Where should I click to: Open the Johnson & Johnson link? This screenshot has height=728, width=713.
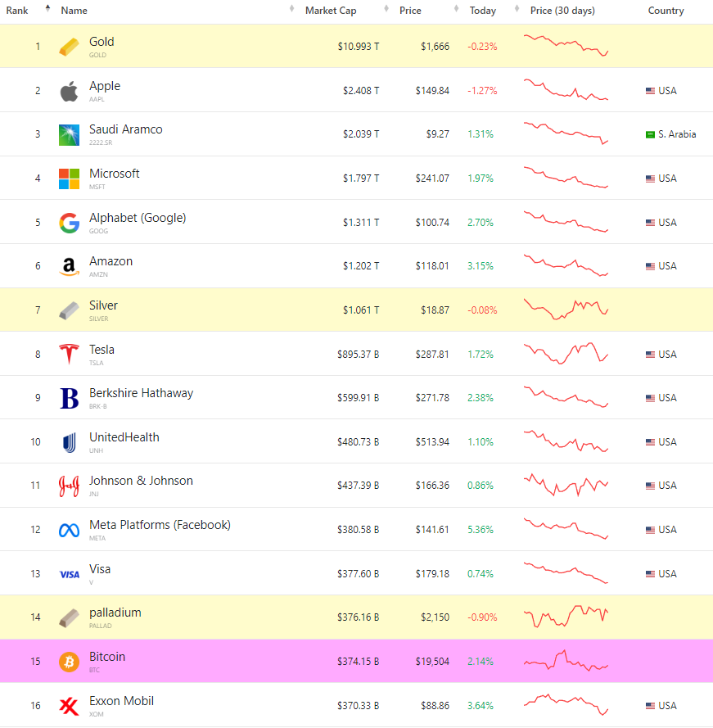pos(141,481)
